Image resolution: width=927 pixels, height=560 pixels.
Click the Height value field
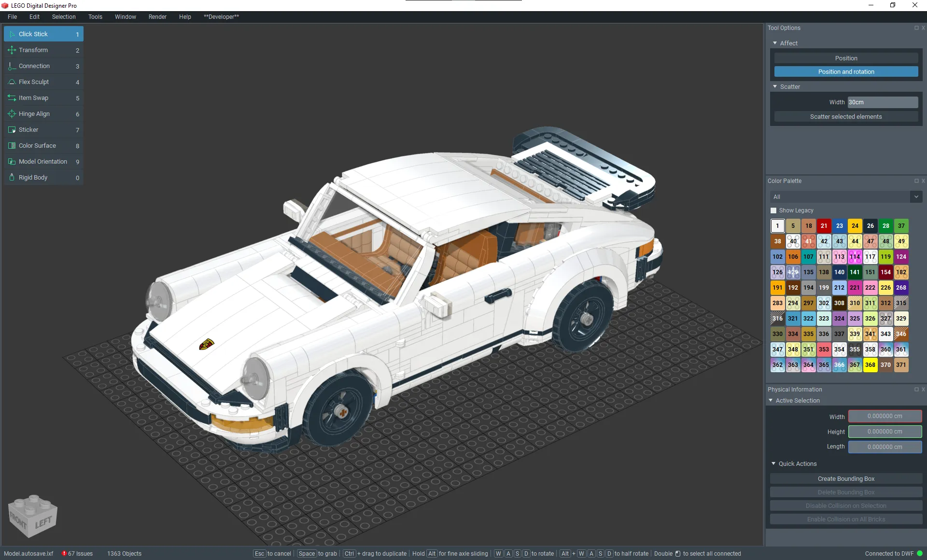(x=885, y=432)
